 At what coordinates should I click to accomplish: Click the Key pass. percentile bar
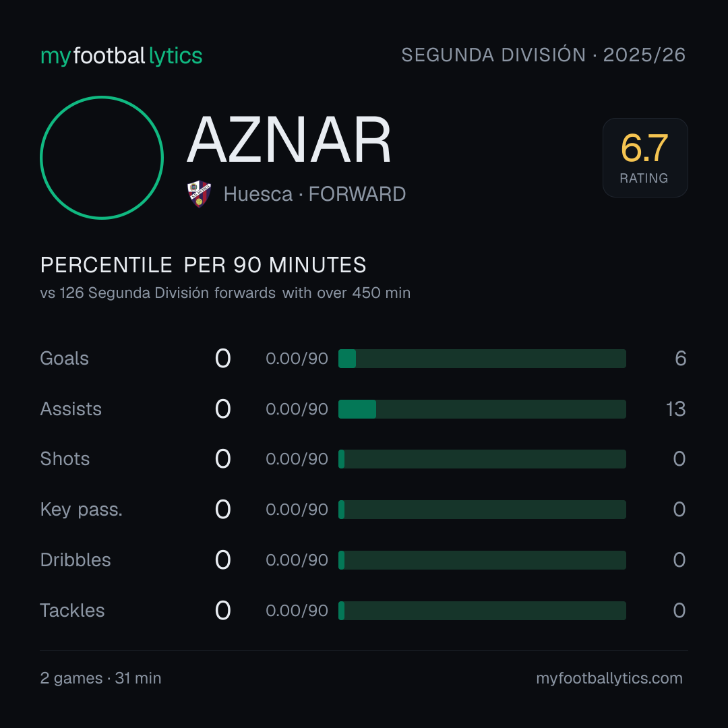coord(482,510)
